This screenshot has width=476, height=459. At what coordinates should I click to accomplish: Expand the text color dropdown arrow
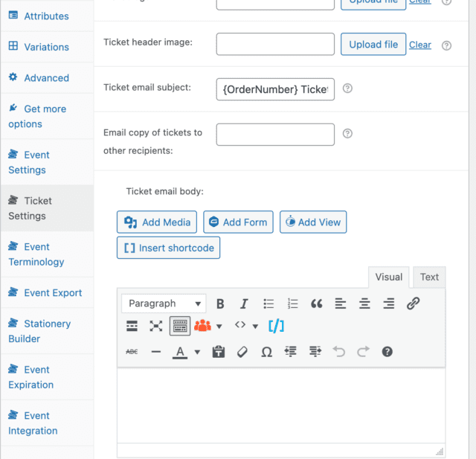click(197, 352)
